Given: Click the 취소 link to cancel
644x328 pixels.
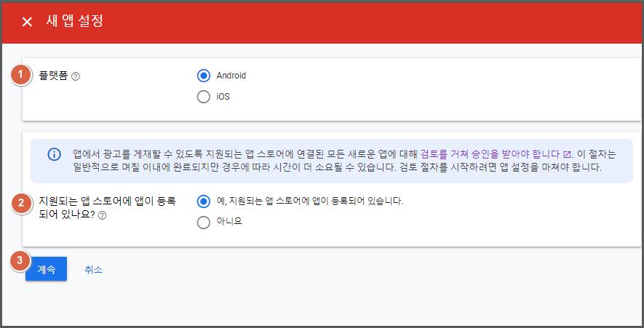Looking at the screenshot, I should tap(93, 270).
